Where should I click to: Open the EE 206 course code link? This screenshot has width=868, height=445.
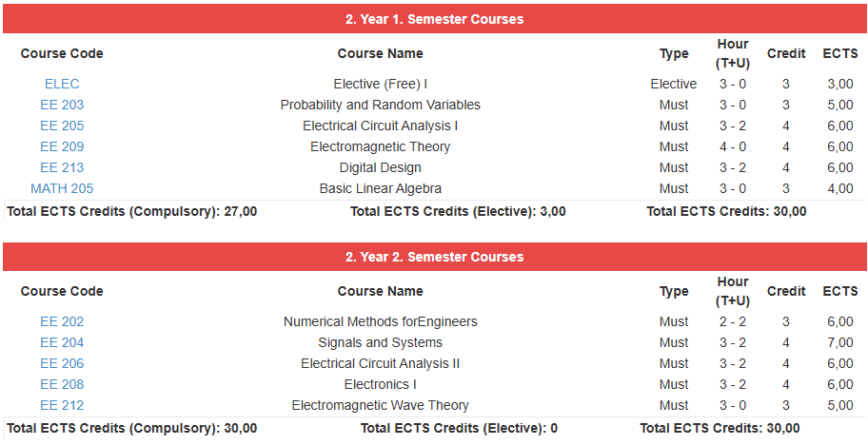(x=62, y=363)
